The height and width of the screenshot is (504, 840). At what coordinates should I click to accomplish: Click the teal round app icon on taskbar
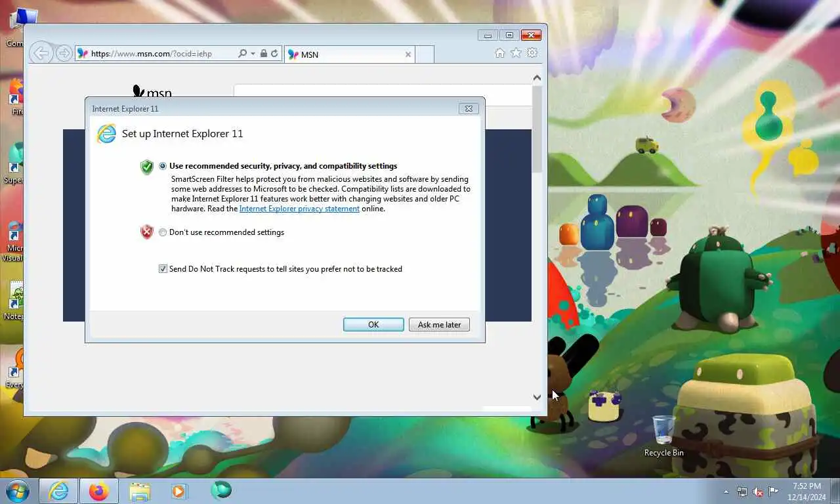click(221, 490)
